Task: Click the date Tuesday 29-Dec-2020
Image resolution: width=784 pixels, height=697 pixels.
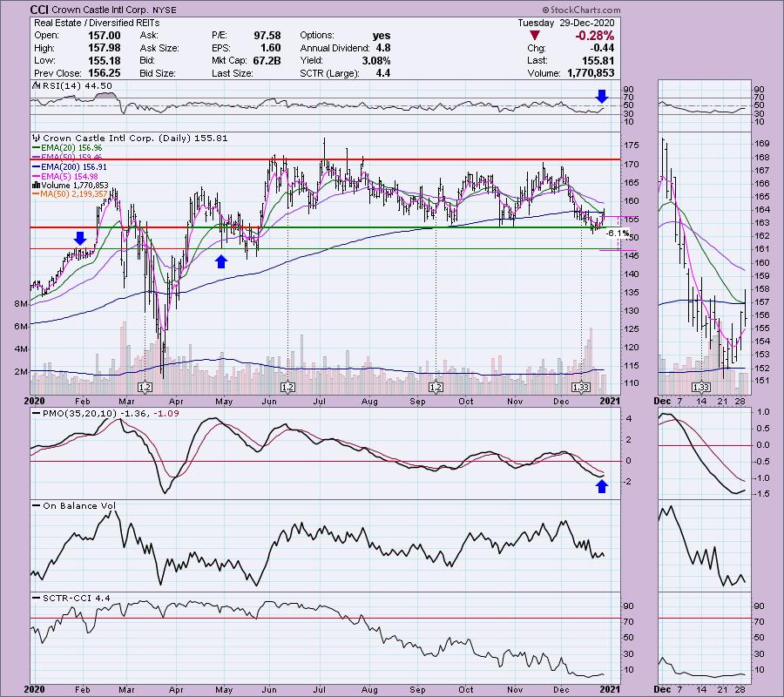Action: pyautogui.click(x=565, y=23)
